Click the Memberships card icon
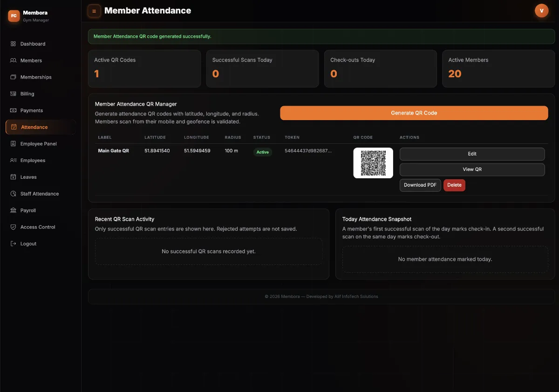The width and height of the screenshot is (559, 392). coord(13,77)
